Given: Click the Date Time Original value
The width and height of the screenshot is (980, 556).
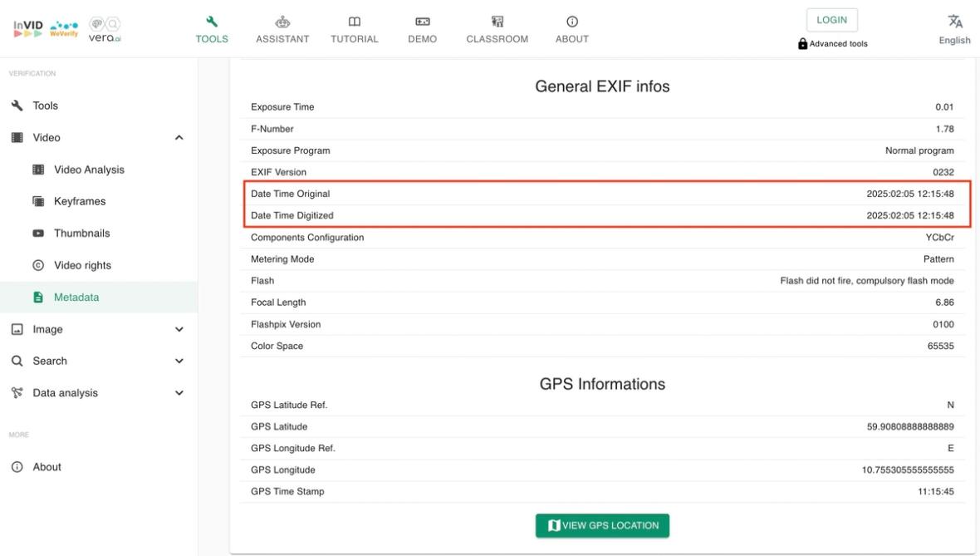Looking at the screenshot, I should (910, 194).
